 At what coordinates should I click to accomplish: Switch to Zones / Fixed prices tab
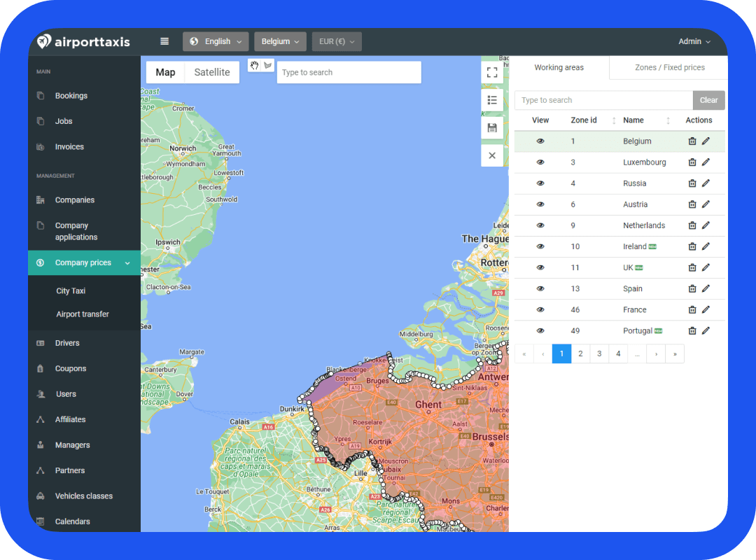click(669, 68)
